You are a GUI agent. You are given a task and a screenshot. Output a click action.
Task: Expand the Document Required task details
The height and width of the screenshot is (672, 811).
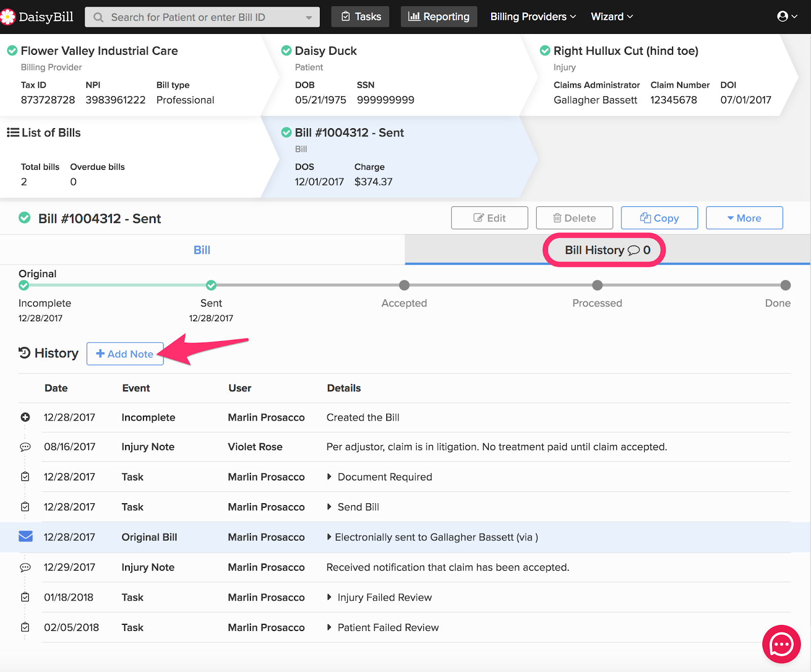coord(329,476)
